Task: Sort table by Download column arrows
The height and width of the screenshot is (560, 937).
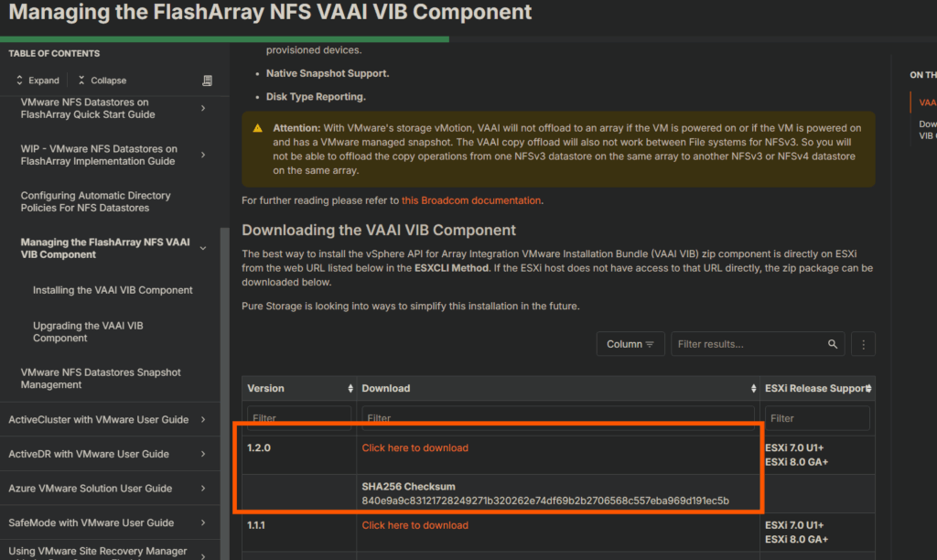Action: [752, 389]
